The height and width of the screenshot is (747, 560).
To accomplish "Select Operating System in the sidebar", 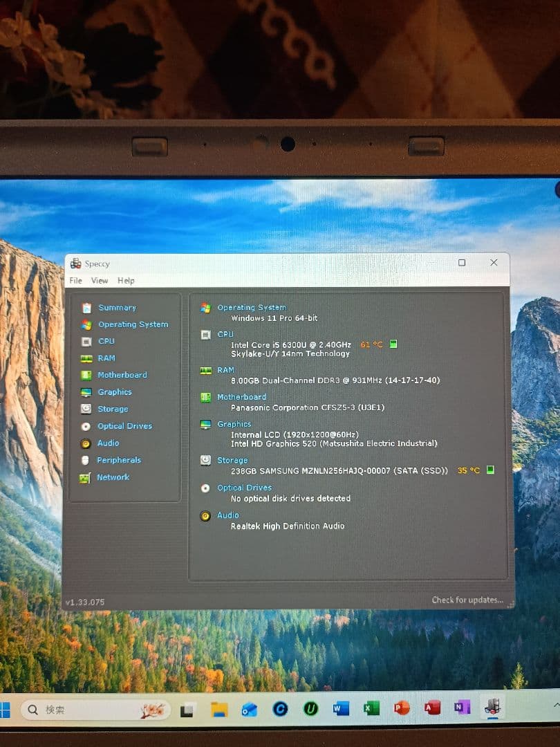I will pyautogui.click(x=133, y=324).
